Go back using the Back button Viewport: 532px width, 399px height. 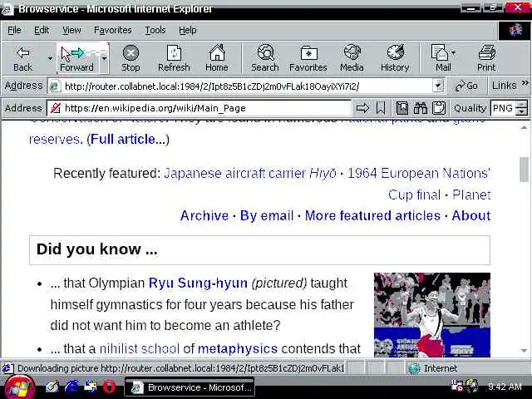(23, 59)
